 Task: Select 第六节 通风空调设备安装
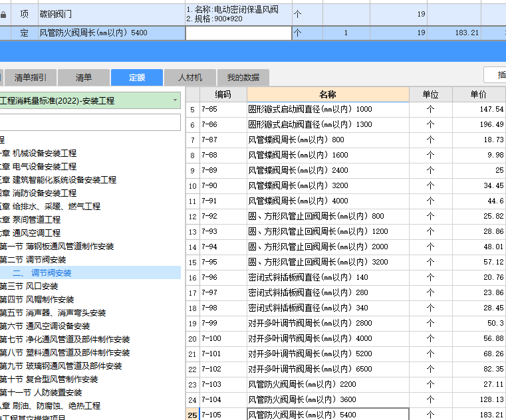(x=45, y=326)
